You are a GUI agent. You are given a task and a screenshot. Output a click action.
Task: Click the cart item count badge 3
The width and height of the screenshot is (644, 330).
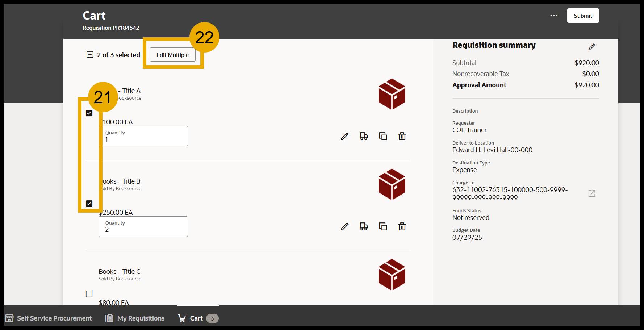point(212,318)
